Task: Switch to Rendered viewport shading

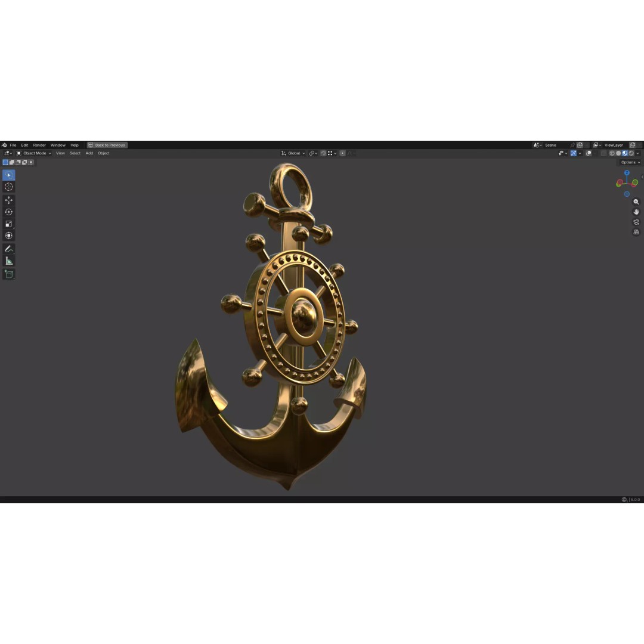Action: pos(631,153)
